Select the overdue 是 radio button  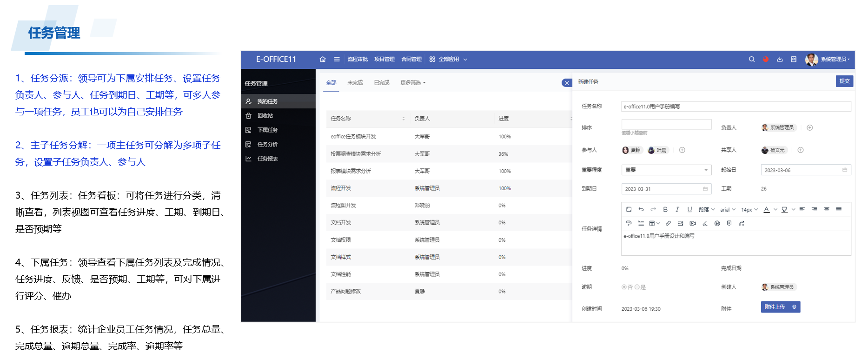pos(637,287)
